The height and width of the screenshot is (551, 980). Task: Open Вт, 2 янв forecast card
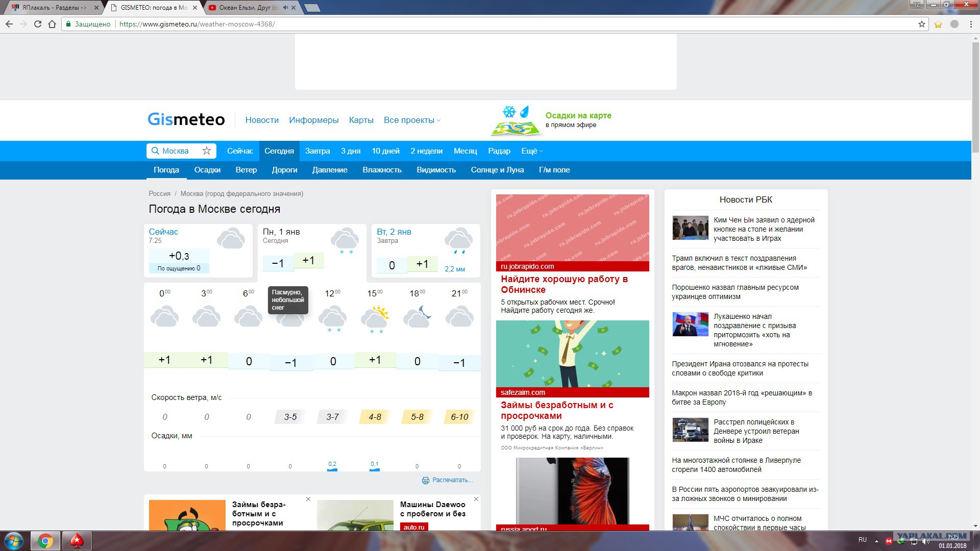pyautogui.click(x=426, y=251)
